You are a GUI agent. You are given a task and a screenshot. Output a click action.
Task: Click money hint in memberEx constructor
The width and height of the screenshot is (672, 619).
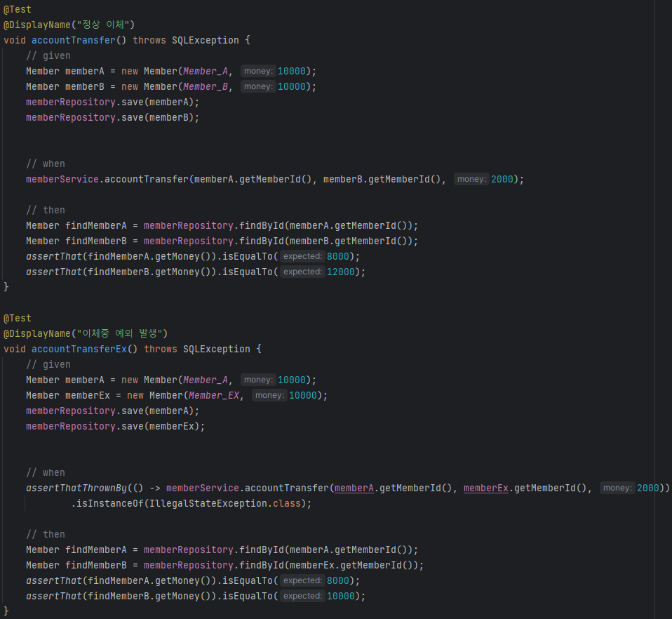coord(269,395)
